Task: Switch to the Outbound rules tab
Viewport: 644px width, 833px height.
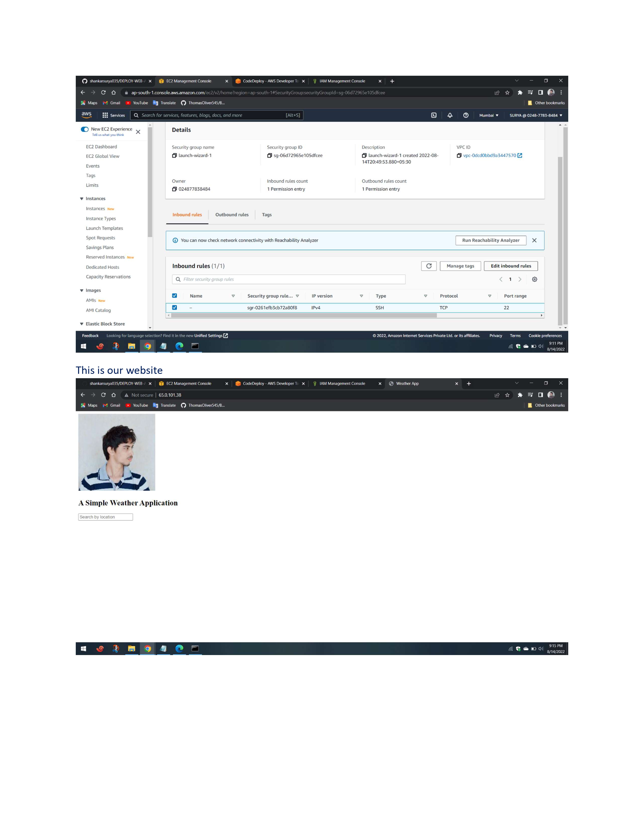Action: (232, 214)
